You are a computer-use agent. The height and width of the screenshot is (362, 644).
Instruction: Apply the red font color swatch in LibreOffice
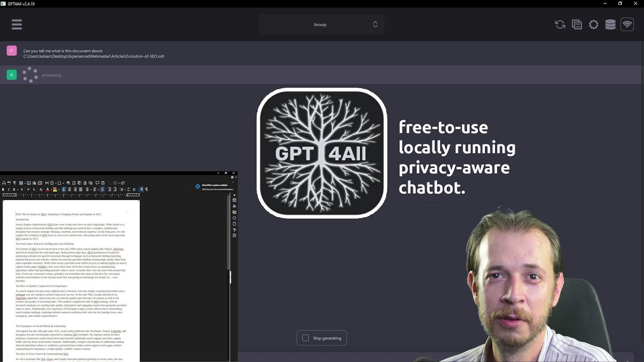(47, 190)
